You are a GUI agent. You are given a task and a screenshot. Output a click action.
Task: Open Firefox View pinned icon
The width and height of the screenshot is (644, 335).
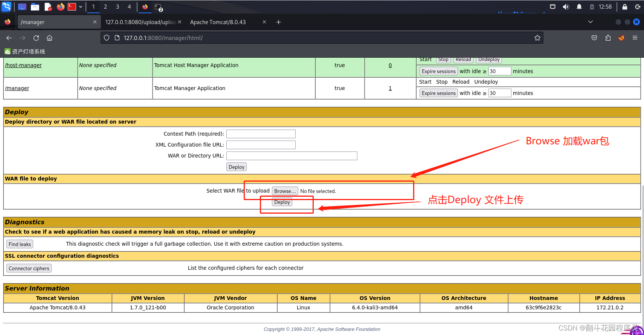click(x=8, y=22)
